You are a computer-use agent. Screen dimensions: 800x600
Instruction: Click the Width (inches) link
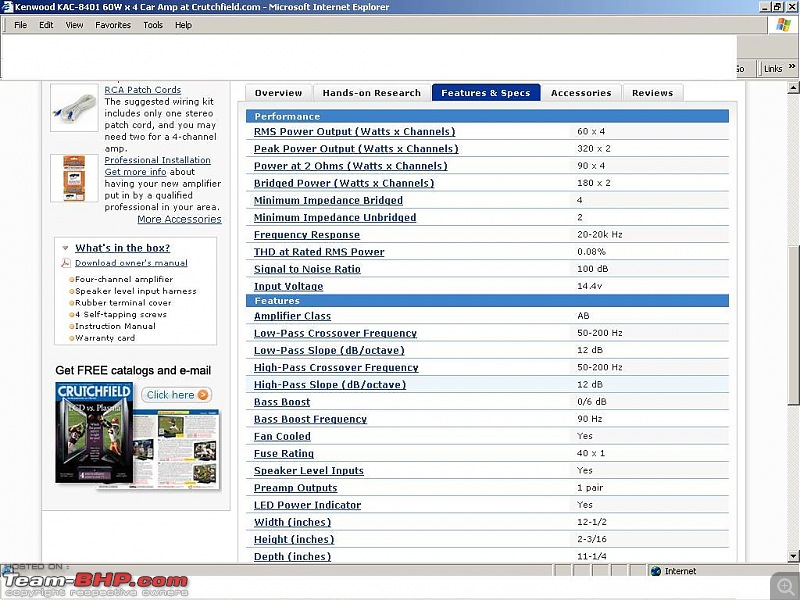(x=293, y=522)
